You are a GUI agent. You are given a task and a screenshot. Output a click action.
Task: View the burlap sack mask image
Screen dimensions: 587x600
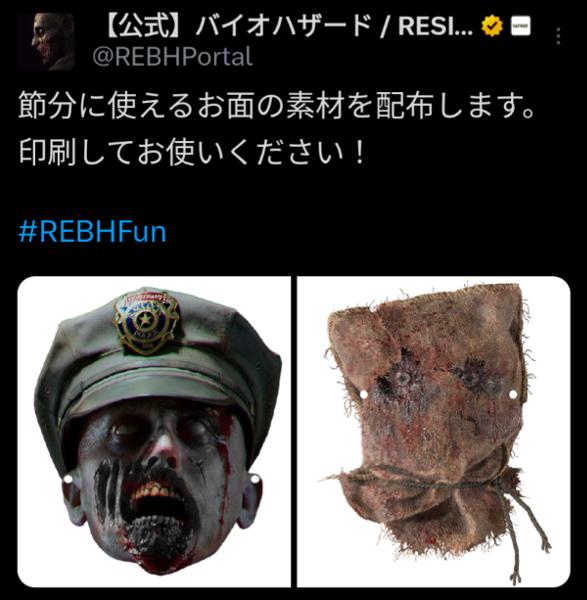click(434, 431)
